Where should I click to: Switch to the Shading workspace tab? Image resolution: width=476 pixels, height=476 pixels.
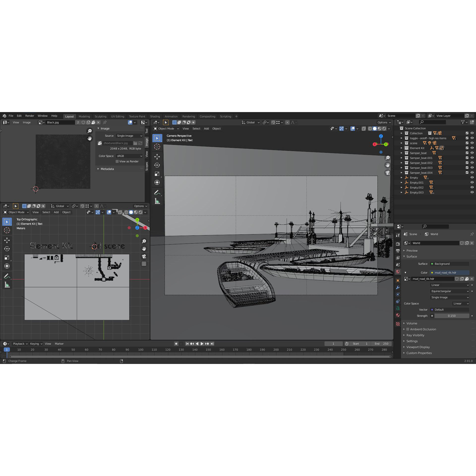click(x=155, y=116)
